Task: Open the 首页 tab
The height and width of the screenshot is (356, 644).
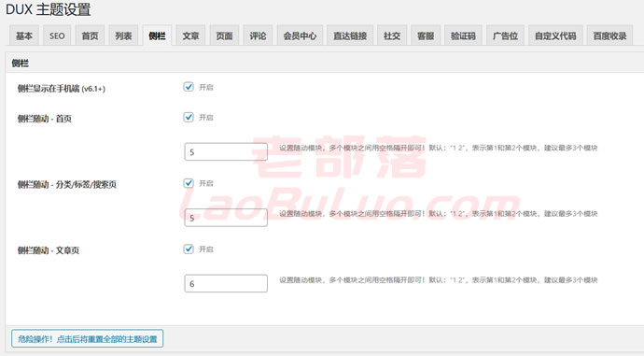Action: point(90,36)
